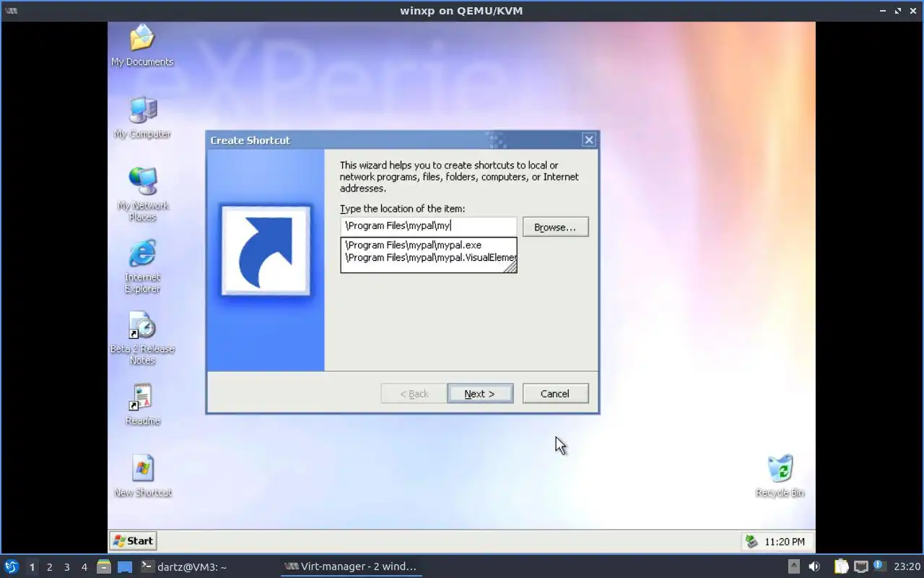Viewport: 924px width, 578px height.
Task: Cancel the Create Shortcut wizard
Action: 555,394
